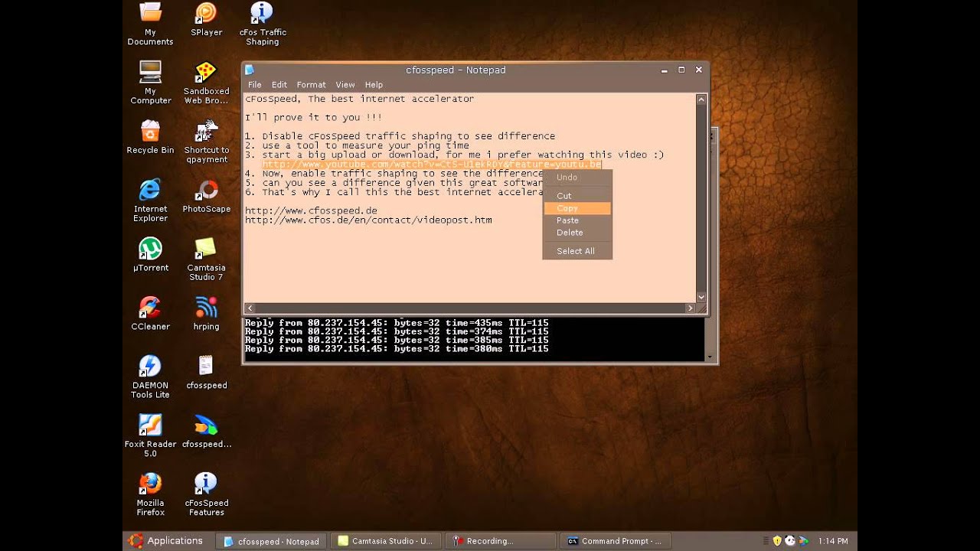
Task: Choose Paste in the context menu
Action: [x=577, y=220]
